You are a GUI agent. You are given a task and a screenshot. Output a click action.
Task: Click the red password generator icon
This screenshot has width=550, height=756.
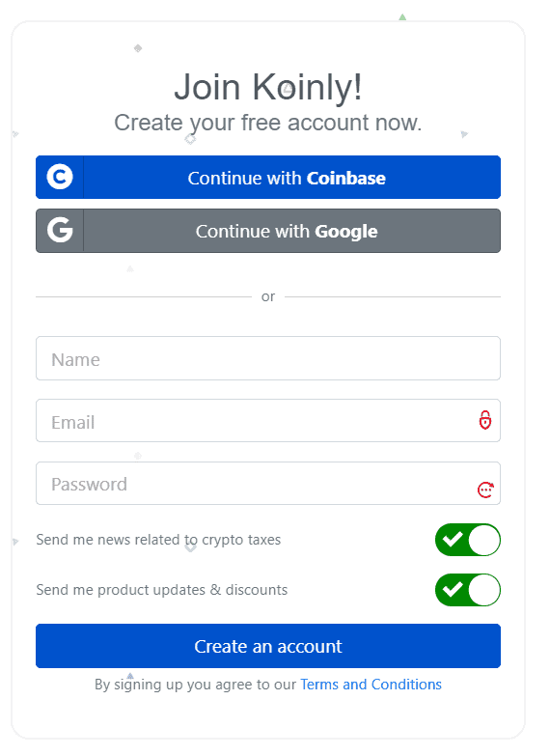click(485, 490)
